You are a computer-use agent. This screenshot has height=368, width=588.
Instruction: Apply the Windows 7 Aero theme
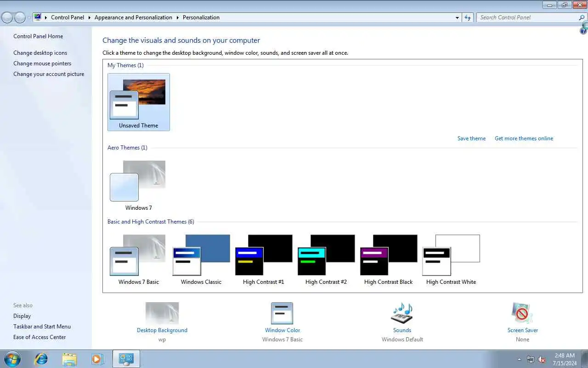[138, 185]
